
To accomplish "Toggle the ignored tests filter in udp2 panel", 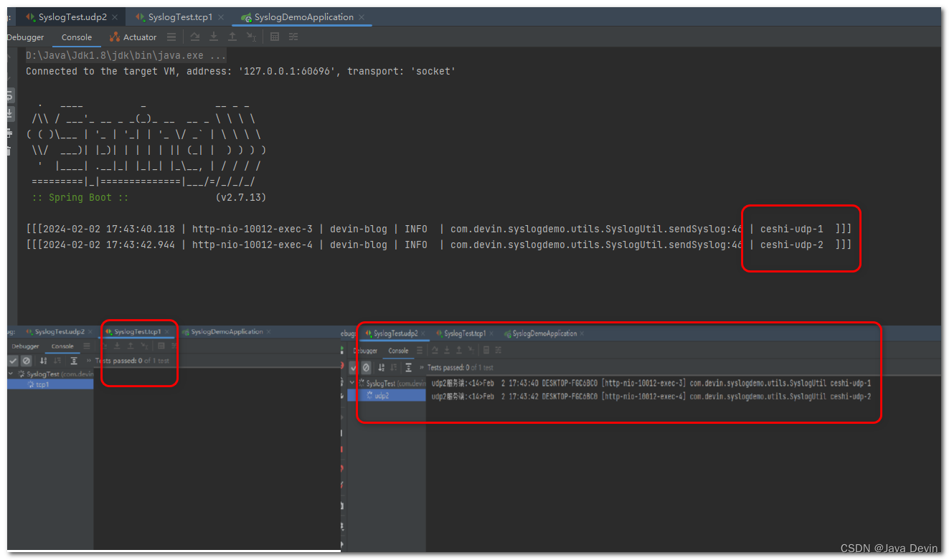I will tap(366, 368).
